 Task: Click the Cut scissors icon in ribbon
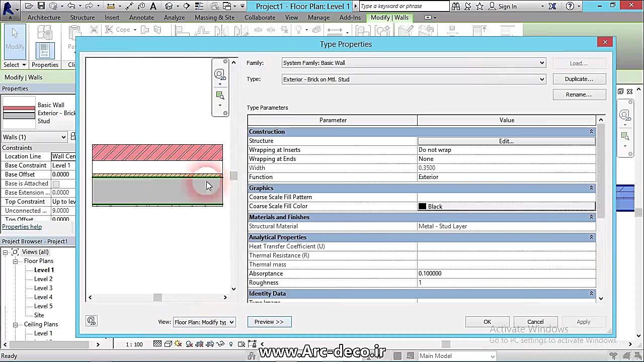(x=94, y=30)
